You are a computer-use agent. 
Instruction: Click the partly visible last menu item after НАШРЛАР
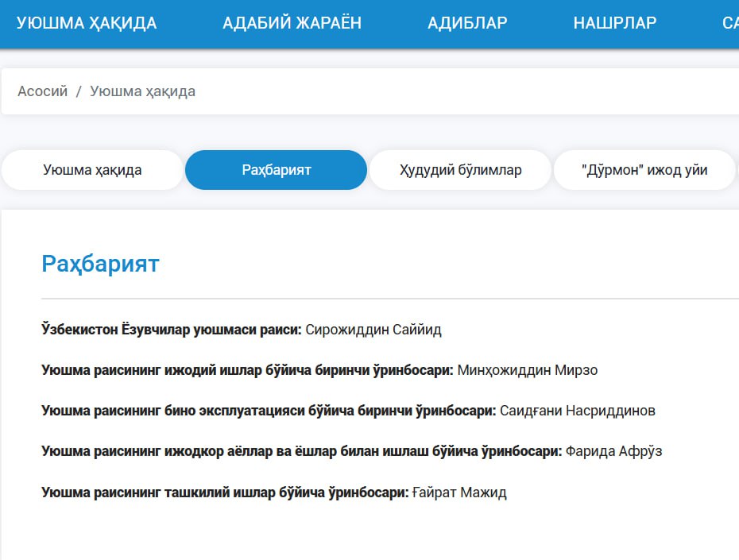pyautogui.click(x=730, y=23)
